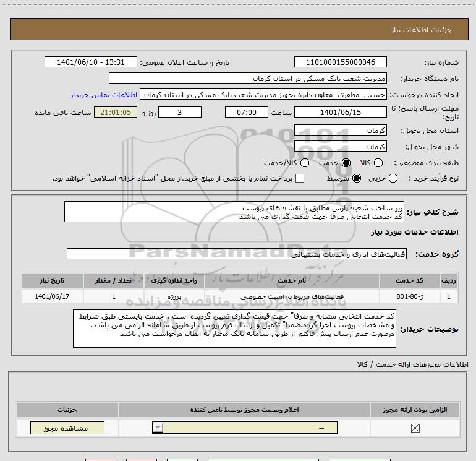Click the اطلاعات مجوزهای ارائه خدمت / کالا heading
This screenshot has width=476, height=461.
(x=412, y=364)
